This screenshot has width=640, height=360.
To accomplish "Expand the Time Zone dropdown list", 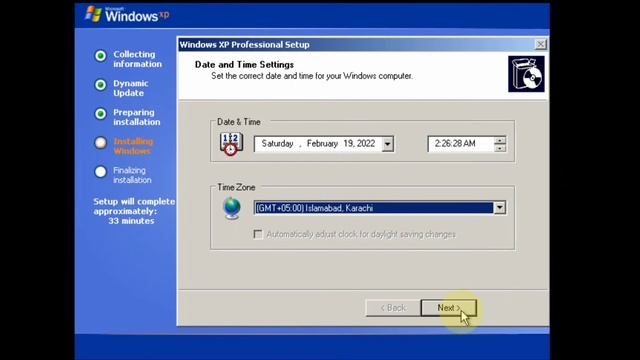I will (x=500, y=208).
